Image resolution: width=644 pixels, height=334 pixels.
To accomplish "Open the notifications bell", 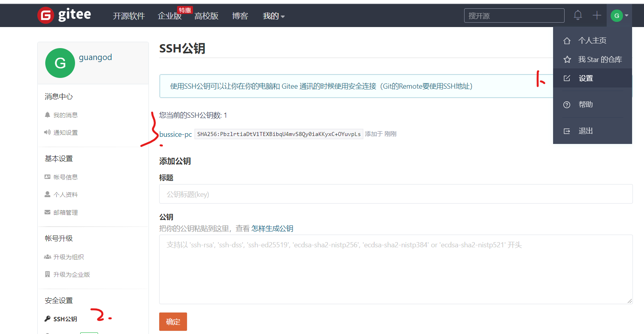I will pos(578,16).
